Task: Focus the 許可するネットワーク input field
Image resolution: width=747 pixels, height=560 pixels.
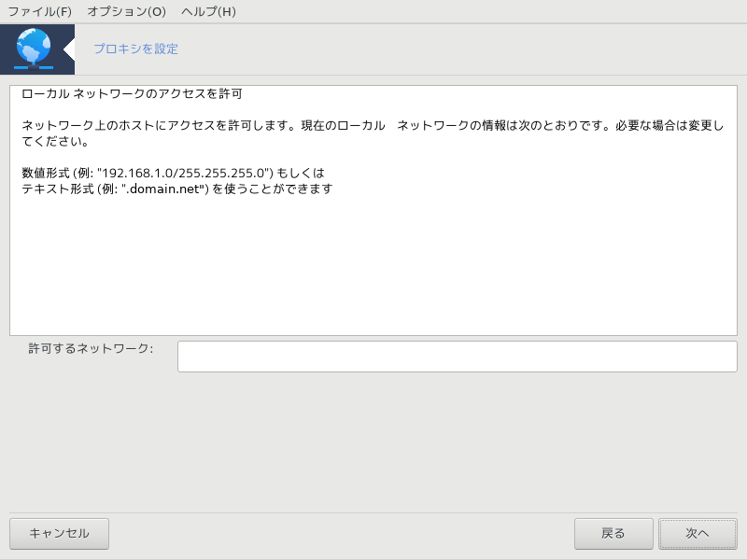Action: point(458,357)
